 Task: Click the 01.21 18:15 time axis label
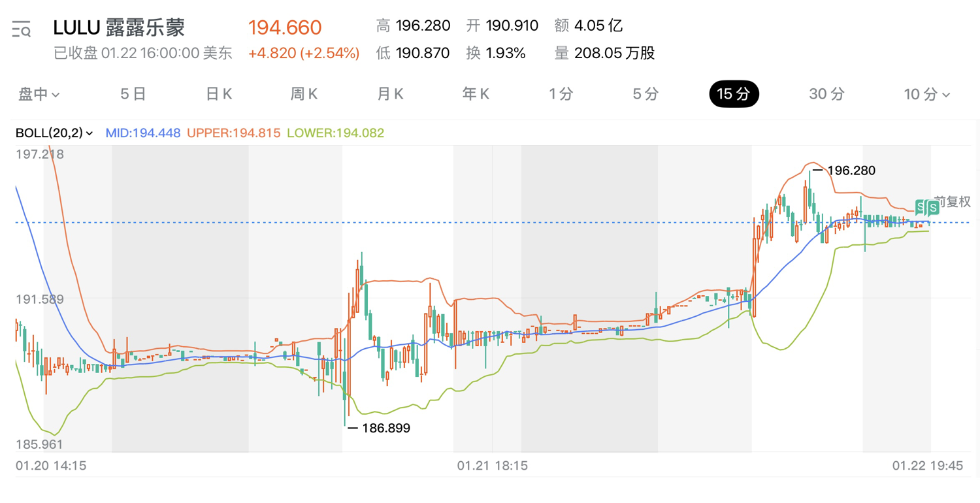tap(492, 466)
